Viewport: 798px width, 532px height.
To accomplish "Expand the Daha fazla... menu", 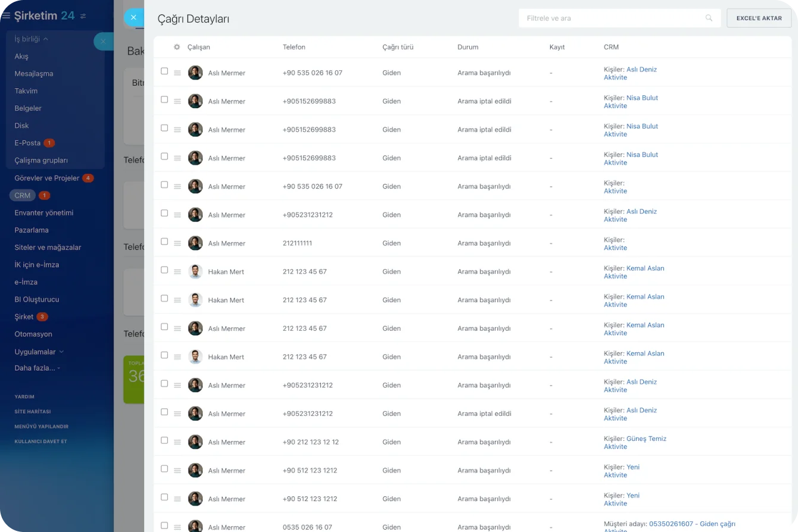I will 37,368.
